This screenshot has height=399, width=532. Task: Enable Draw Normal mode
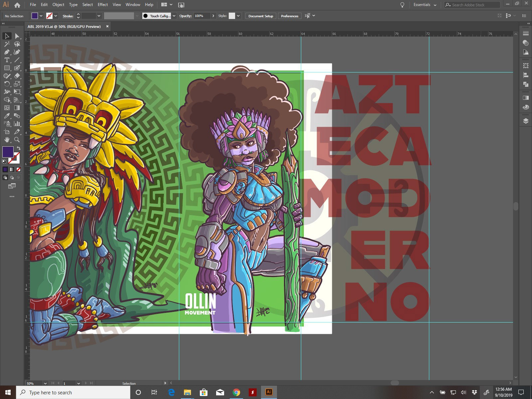click(x=5, y=178)
